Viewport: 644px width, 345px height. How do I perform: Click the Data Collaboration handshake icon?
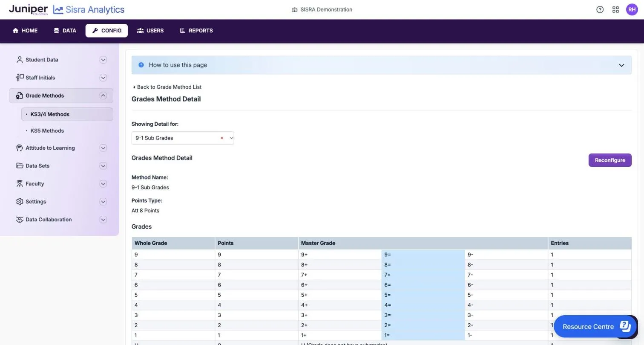coord(20,220)
